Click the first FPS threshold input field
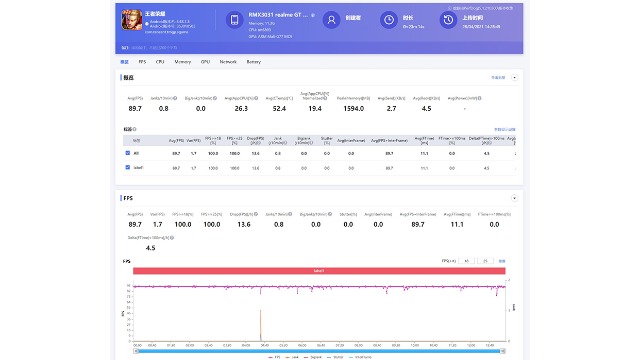The image size is (640, 360). [467, 261]
